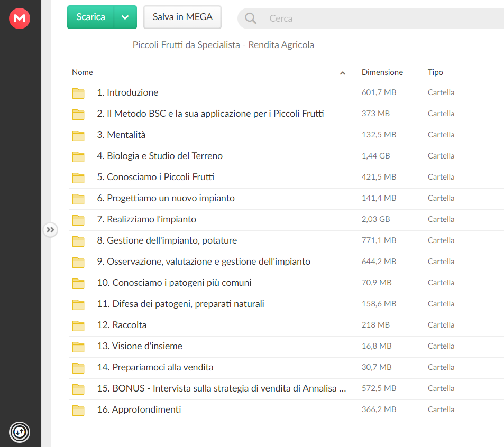504x447 pixels.
Task: Click the search magnifier icon
Action: [250, 18]
